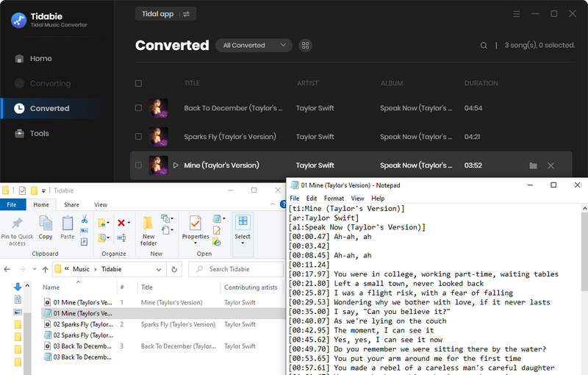Go up one folder level in Explorer

[46, 269]
